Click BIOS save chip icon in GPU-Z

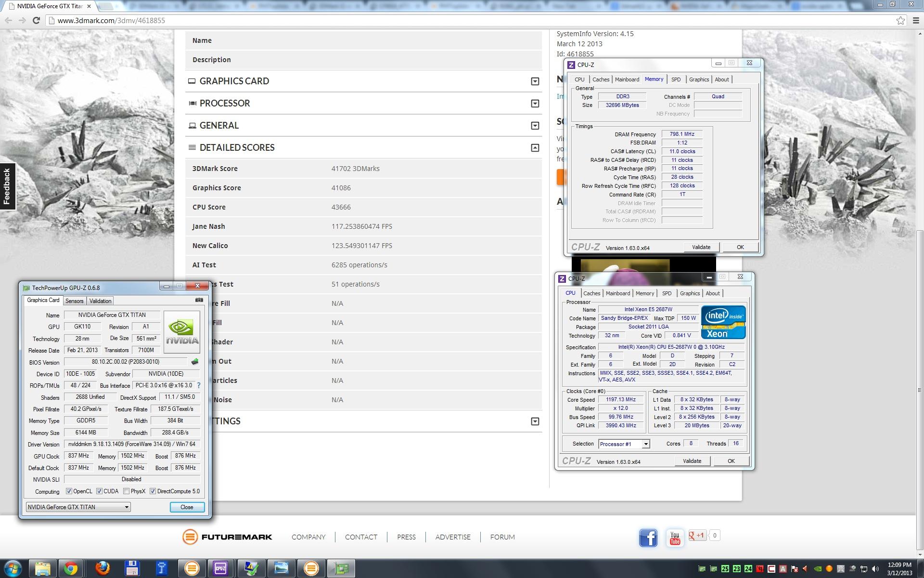[195, 362]
